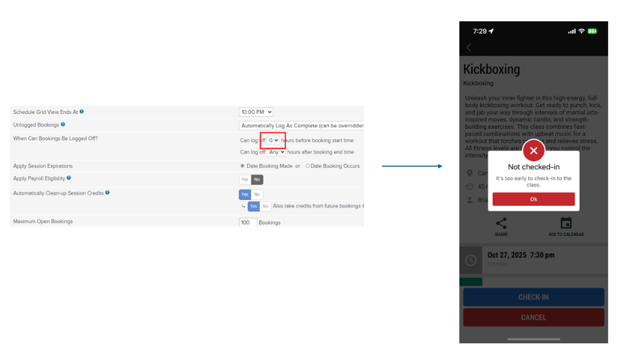
Task: Select hours before booking start time dropdown
Action: pyautogui.click(x=273, y=141)
